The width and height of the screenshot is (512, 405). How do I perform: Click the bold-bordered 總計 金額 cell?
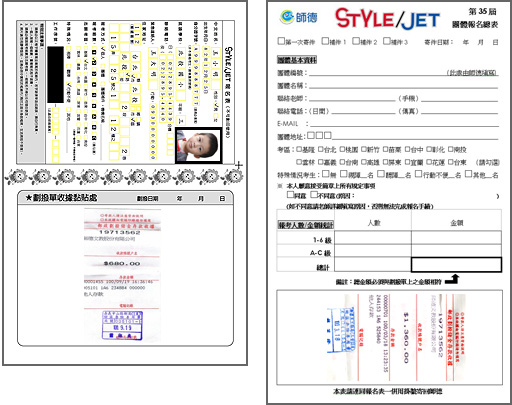[456, 265]
